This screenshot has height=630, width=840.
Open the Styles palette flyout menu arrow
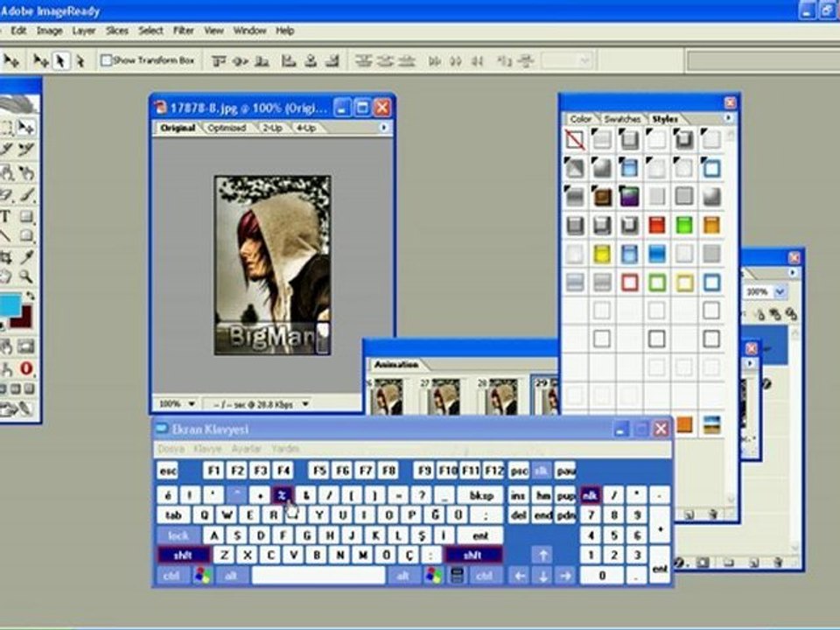[x=728, y=118]
